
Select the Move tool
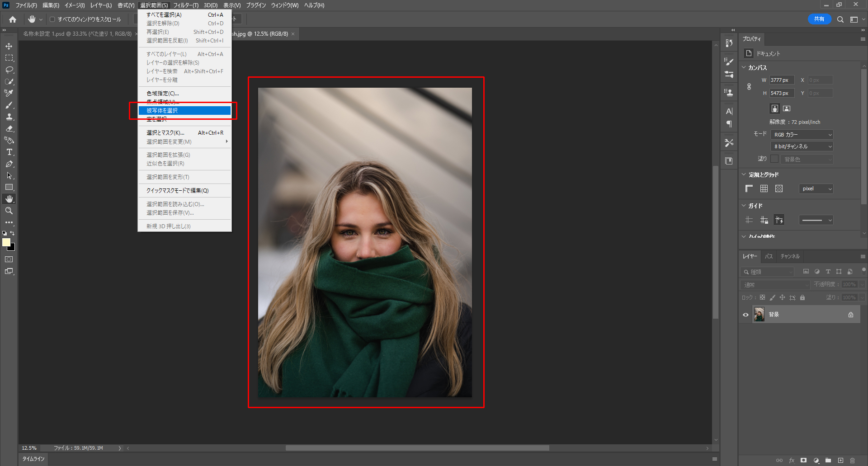click(9, 47)
